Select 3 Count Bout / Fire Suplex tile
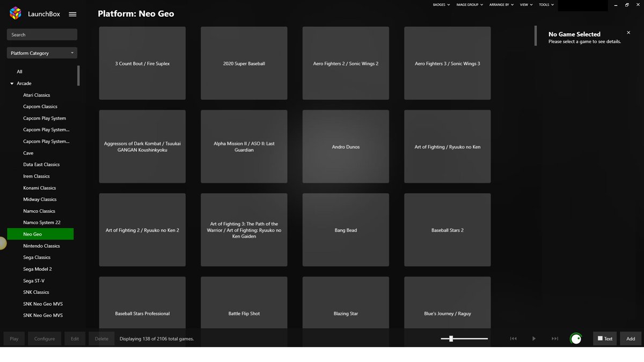Viewport: 644px width, 362px height. pyautogui.click(x=142, y=63)
